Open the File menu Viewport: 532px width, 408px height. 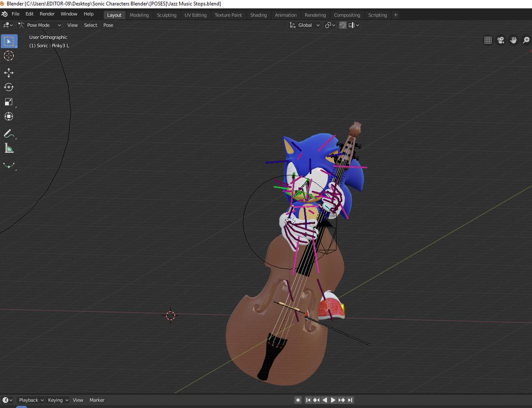[16, 14]
